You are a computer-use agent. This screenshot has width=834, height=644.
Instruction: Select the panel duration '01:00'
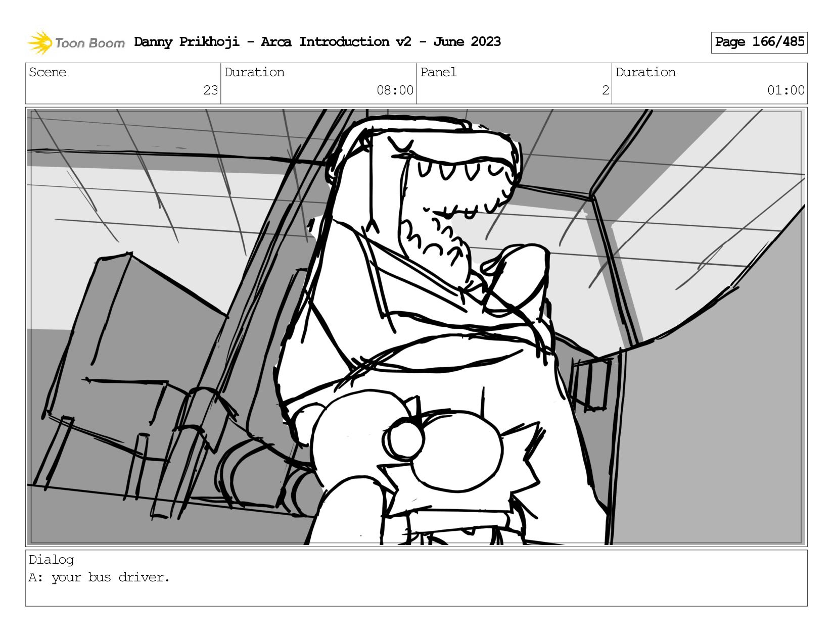[x=786, y=90]
